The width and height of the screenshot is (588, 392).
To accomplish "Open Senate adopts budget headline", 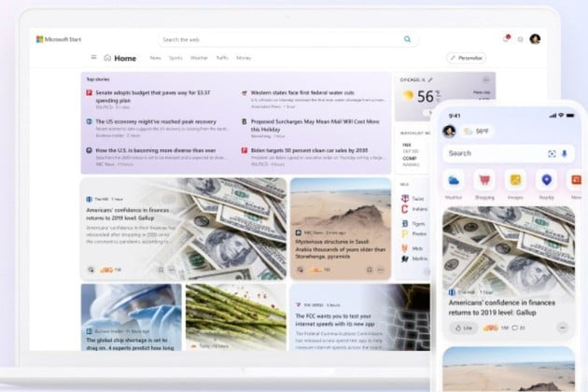I will pos(153,93).
